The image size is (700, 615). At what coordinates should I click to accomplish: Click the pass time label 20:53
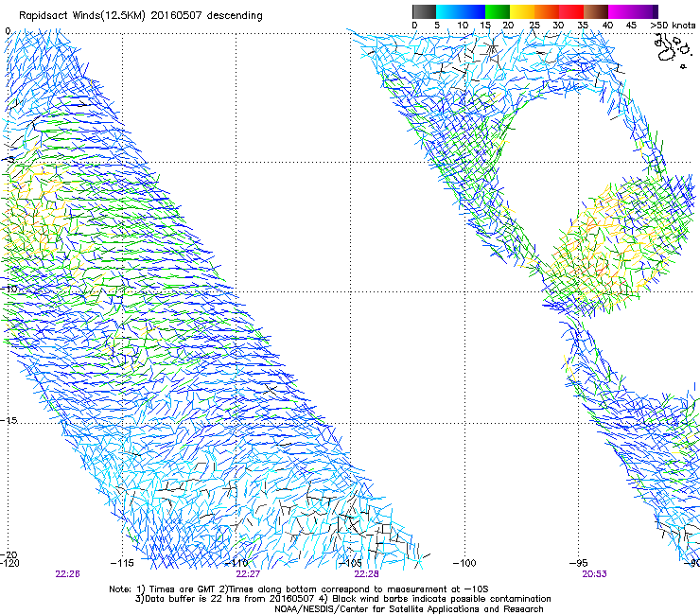coord(594,574)
